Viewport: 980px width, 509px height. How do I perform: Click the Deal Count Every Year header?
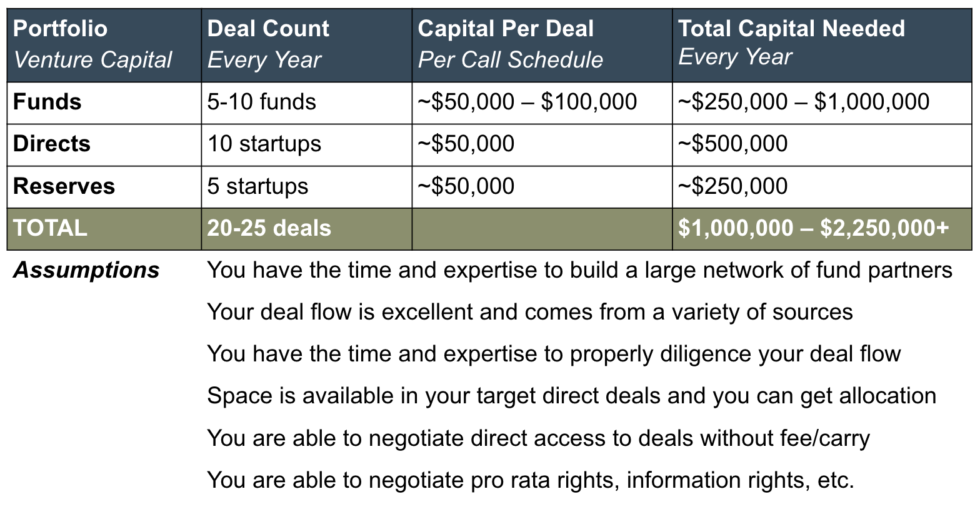click(307, 45)
